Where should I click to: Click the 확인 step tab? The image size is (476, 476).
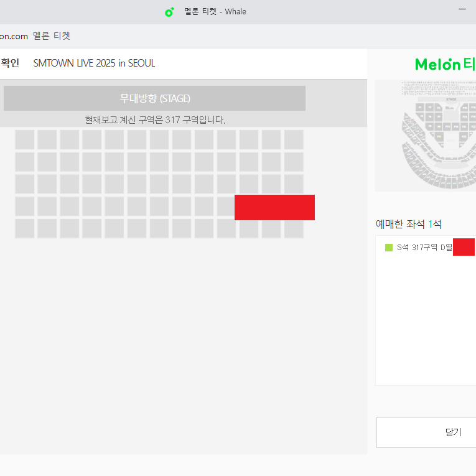pyautogui.click(x=10, y=63)
